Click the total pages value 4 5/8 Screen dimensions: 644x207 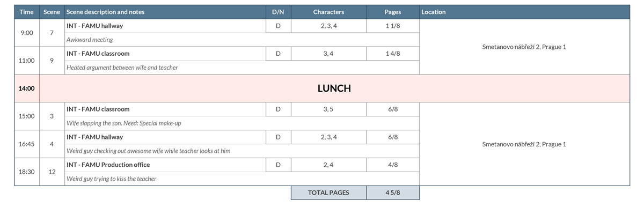pos(393,193)
